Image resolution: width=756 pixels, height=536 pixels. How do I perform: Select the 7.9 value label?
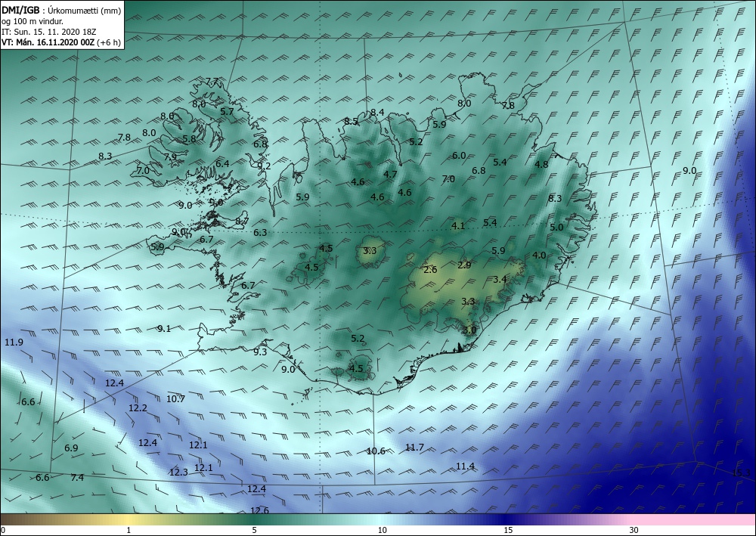(x=170, y=156)
